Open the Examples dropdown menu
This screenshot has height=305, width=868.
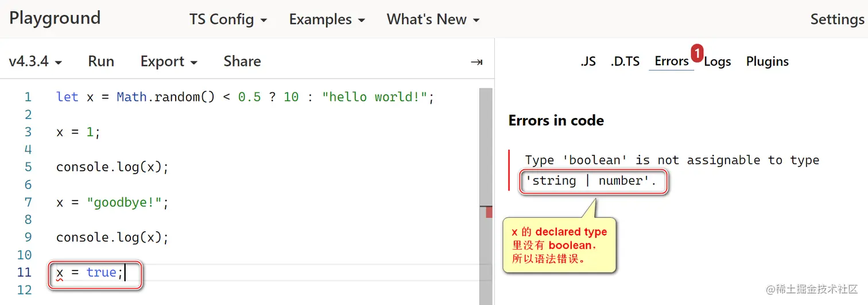(327, 19)
